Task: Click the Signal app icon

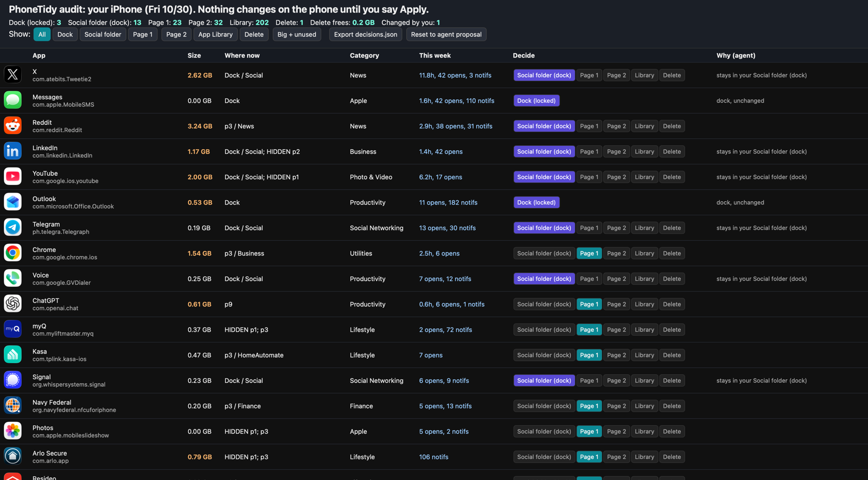Action: 12,381
